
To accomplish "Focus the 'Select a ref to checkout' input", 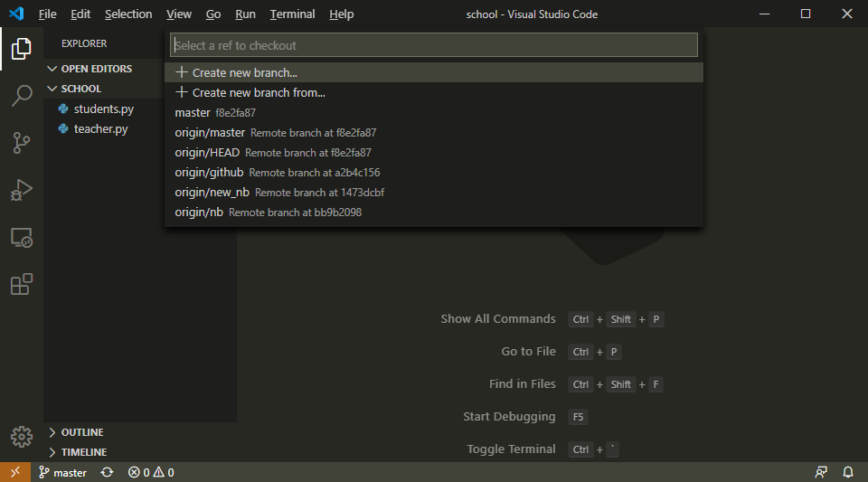I will click(x=434, y=45).
